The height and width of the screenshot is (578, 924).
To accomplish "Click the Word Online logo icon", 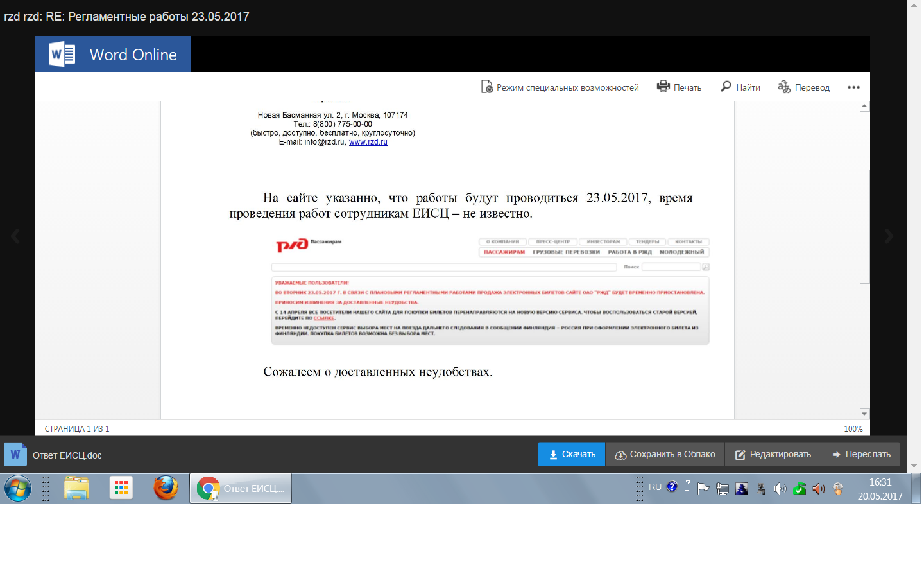I will (x=62, y=55).
